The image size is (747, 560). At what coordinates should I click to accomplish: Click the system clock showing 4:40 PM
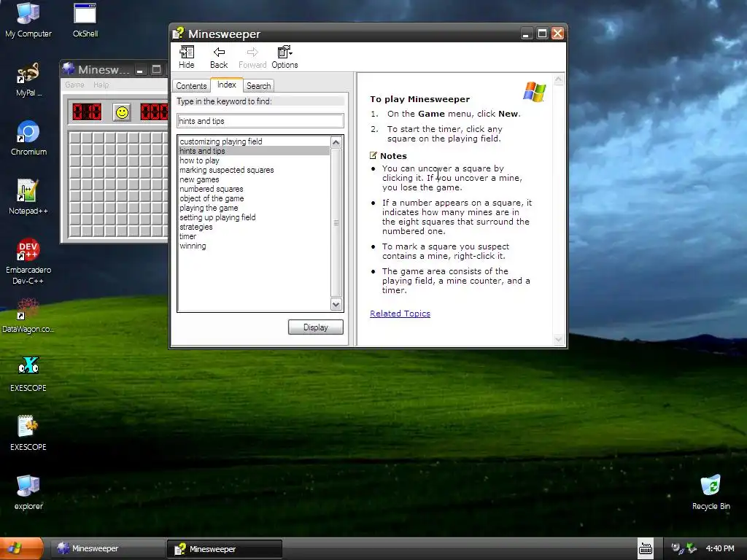tap(720, 548)
